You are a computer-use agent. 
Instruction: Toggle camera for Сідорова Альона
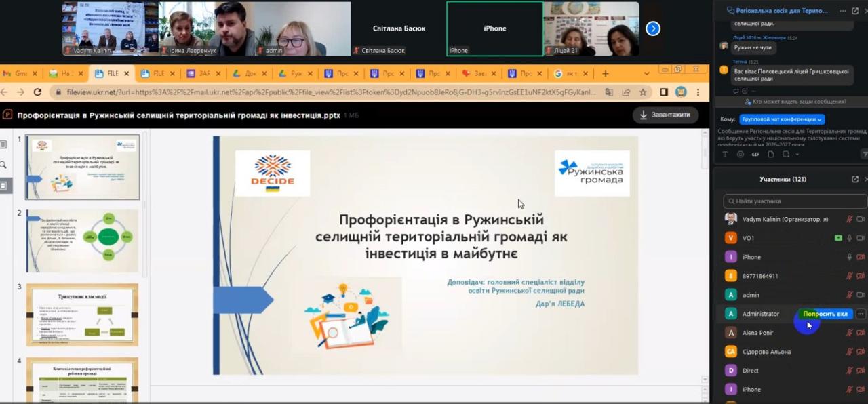click(x=861, y=352)
